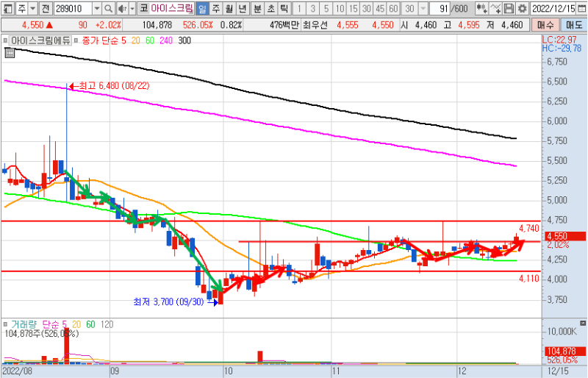This screenshot has width=588, height=378.
Task: Select the 틱 tick chart tab
Action: click(x=284, y=8)
